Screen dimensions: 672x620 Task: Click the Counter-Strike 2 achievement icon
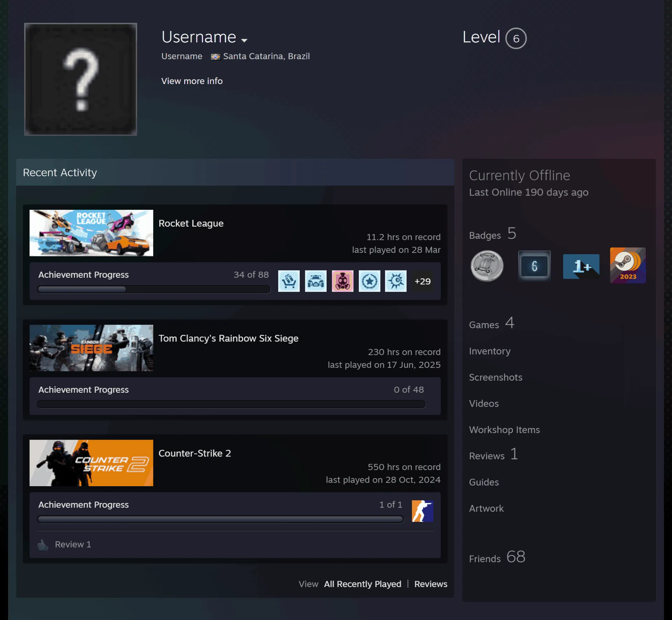click(422, 511)
